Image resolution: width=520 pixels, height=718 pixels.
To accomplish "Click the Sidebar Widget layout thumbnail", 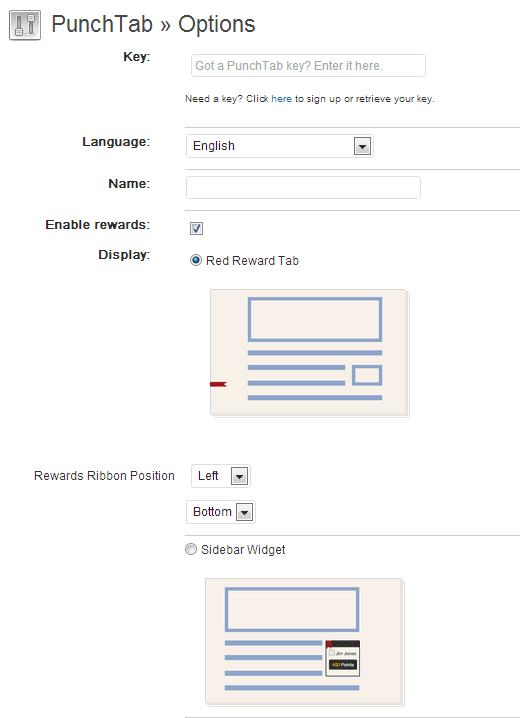I will click(x=305, y=642).
